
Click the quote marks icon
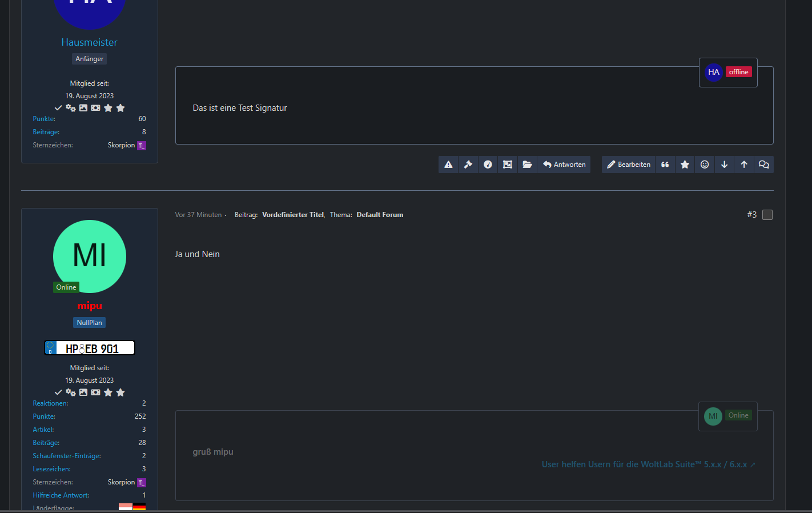(665, 165)
